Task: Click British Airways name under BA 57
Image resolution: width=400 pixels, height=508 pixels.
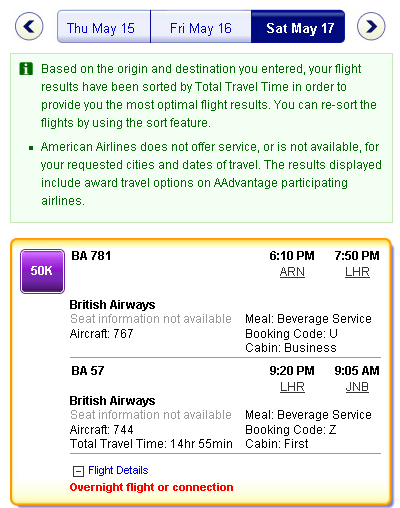Action: point(112,400)
